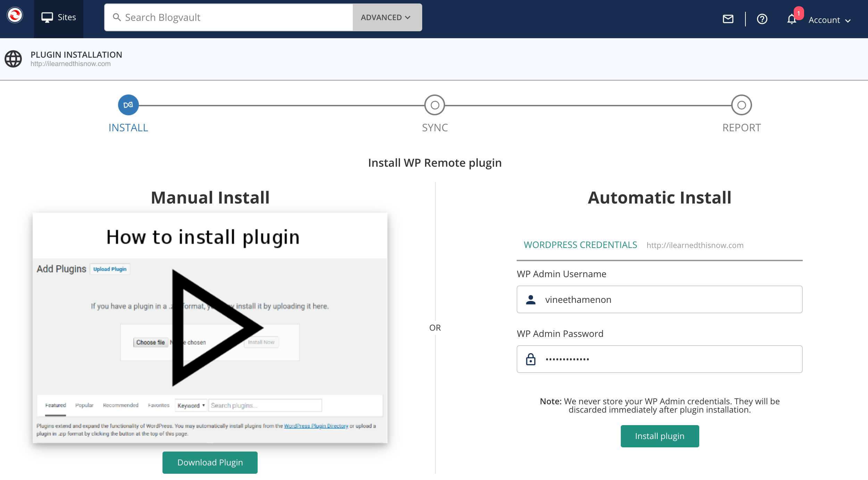Select the WORDPRESS CREDENTIALS tab
Viewport: 868px width, 480px height.
(x=580, y=245)
